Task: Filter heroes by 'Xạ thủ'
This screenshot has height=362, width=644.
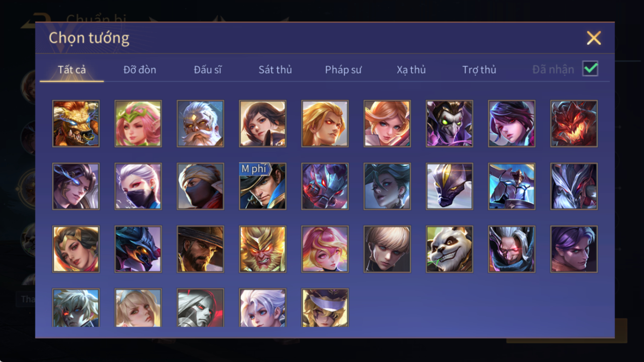Action: point(411,70)
